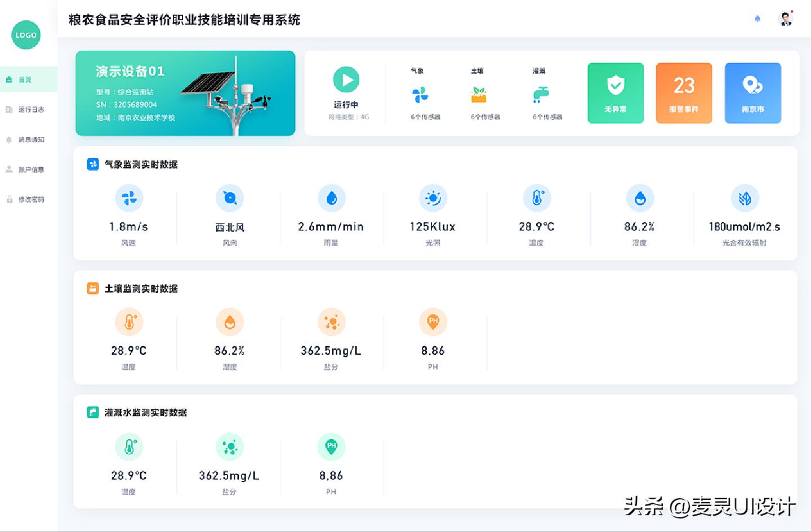Click the 运行中 running status play control
The image size is (811, 532).
[346, 79]
